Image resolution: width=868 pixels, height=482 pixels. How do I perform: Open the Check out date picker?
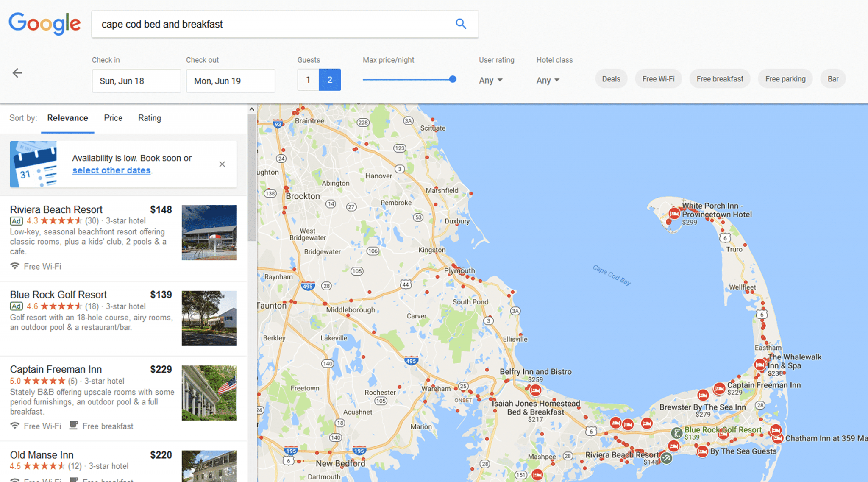click(231, 81)
